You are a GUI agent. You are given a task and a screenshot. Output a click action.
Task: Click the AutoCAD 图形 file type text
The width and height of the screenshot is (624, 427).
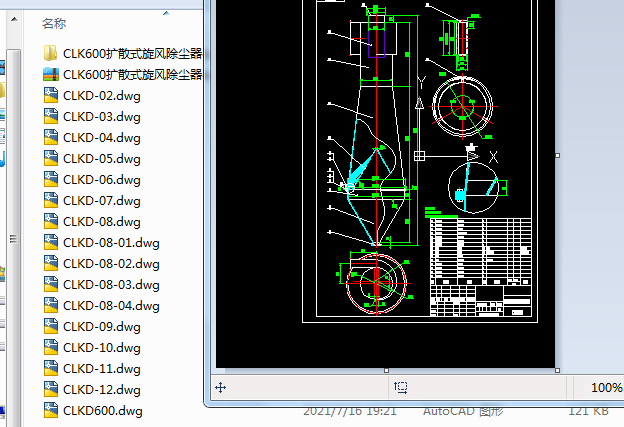coord(463,411)
